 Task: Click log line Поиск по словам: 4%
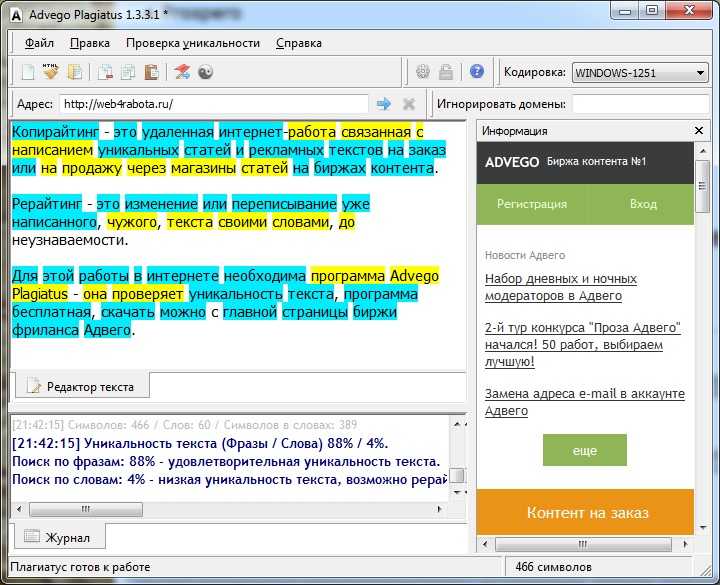(x=229, y=479)
